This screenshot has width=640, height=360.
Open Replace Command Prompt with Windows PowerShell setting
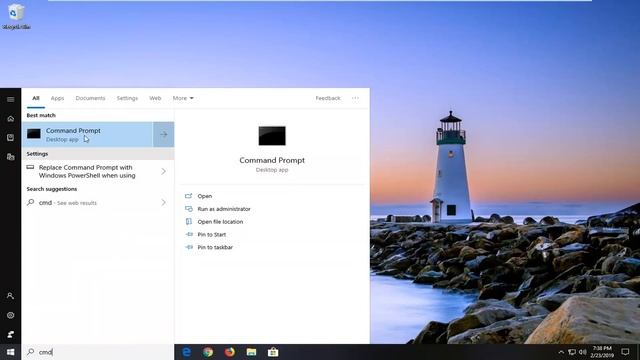tap(98, 171)
